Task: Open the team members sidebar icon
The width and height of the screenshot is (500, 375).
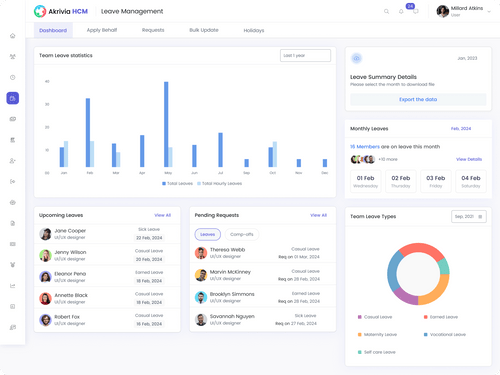Action: tap(13, 56)
